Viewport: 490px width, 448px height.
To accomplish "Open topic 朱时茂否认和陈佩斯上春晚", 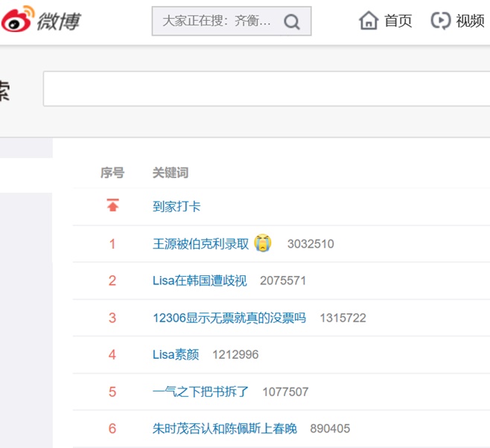I will 224,429.
